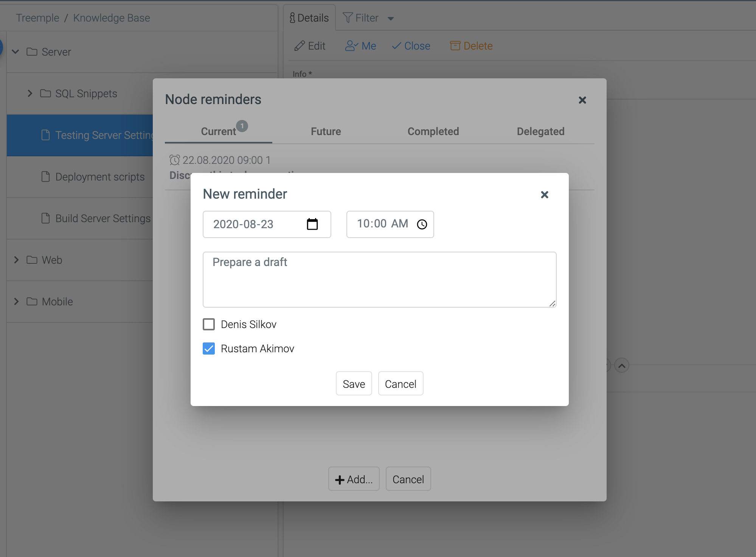Collapse the Server tree node
Screen dimensions: 756x557
tap(16, 52)
